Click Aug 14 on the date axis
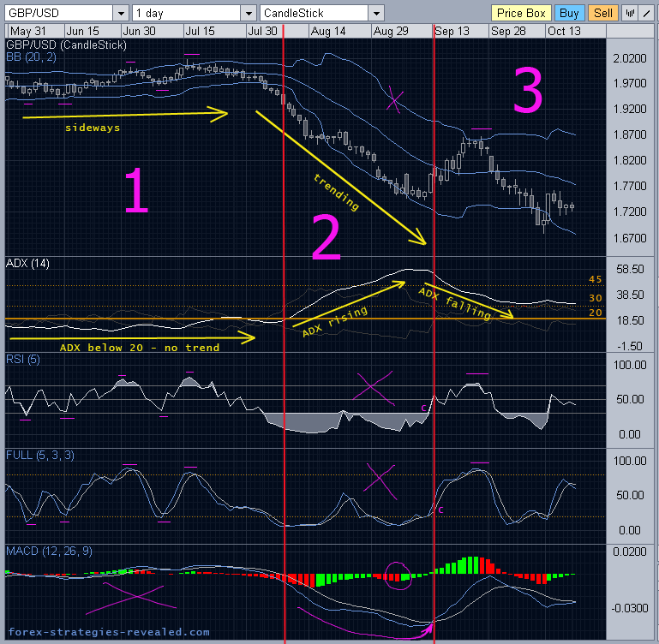 coord(329,31)
